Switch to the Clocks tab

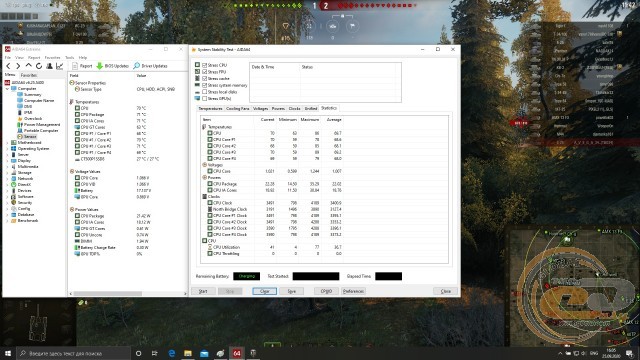[x=294, y=109]
